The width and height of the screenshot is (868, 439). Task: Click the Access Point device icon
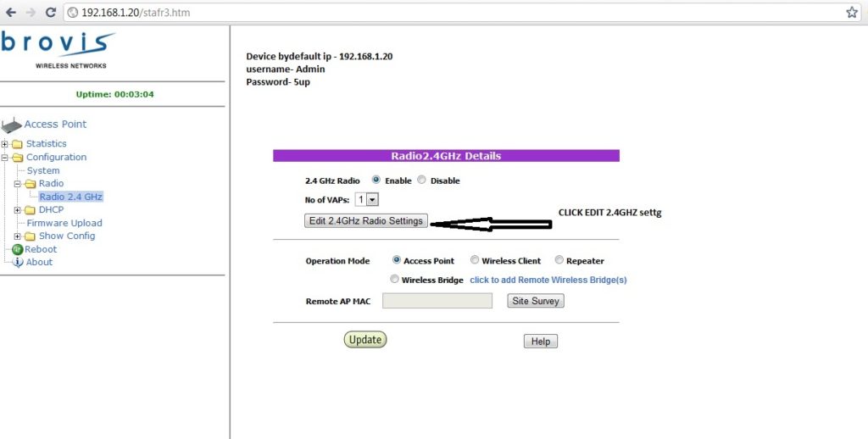[x=12, y=125]
